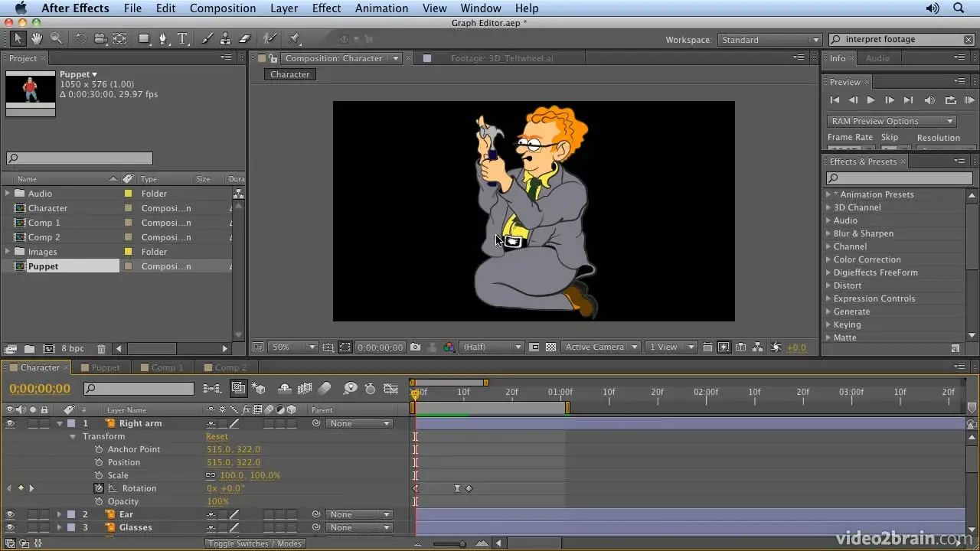This screenshot has height=551, width=980.
Task: Open the 1 View layout dropdown
Action: [671, 347]
